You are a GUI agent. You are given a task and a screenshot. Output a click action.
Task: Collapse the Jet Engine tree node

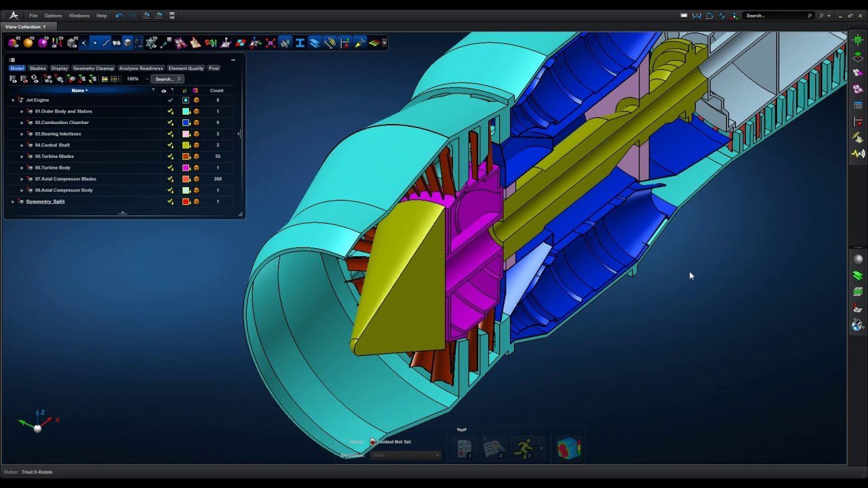coord(13,100)
